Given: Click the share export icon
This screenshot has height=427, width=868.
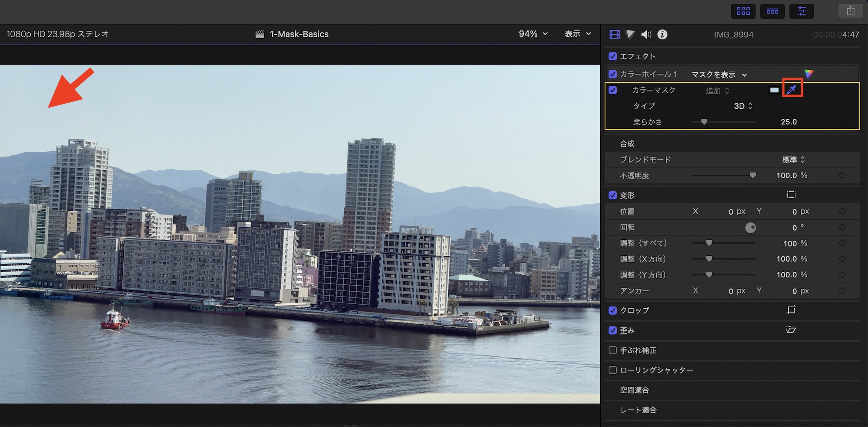Looking at the screenshot, I should point(850,11).
